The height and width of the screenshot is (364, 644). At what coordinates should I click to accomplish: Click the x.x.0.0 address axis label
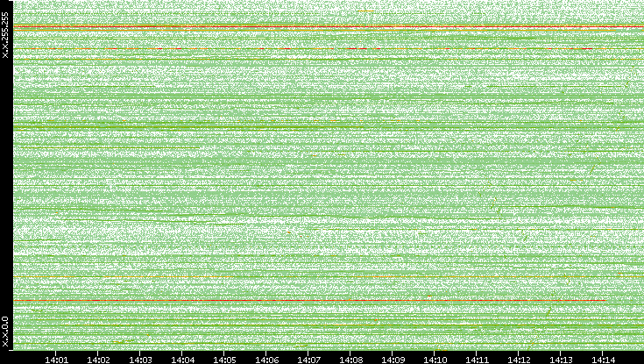pos(5,332)
